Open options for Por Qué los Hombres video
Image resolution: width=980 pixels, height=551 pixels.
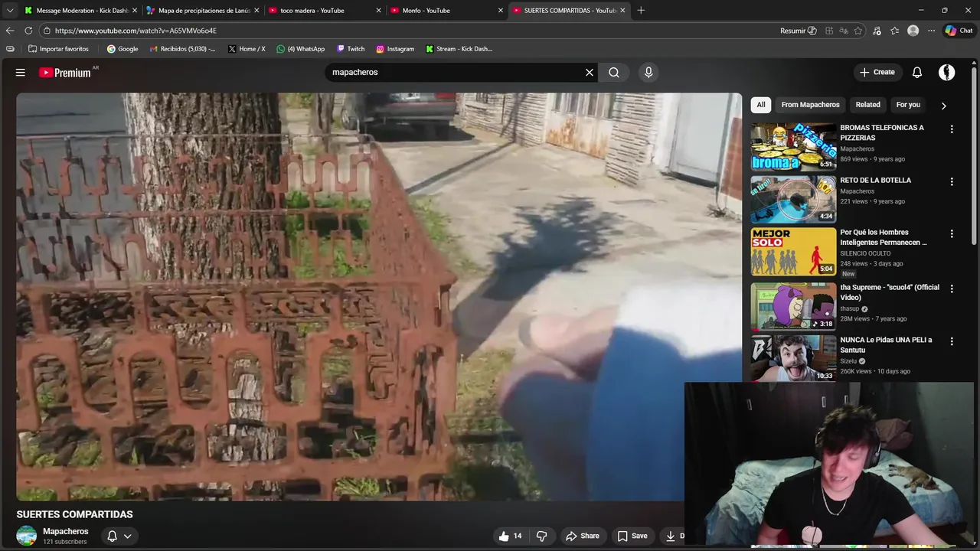pos(952,233)
